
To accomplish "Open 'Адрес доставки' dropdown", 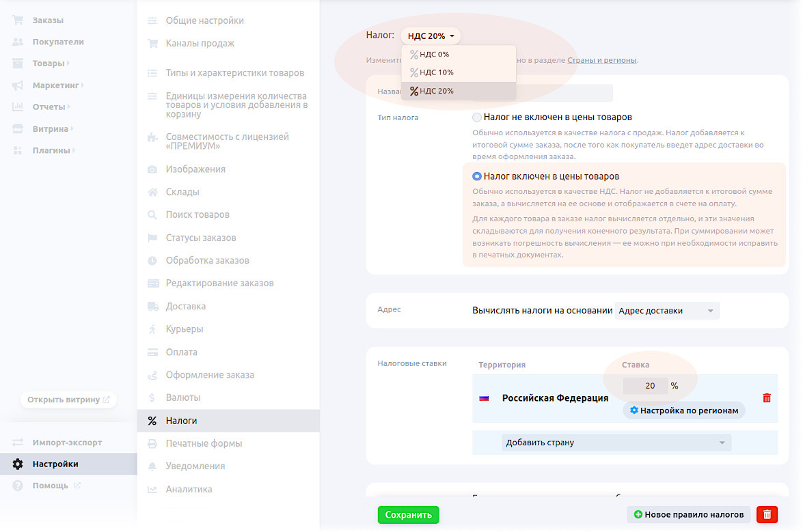I will (666, 311).
